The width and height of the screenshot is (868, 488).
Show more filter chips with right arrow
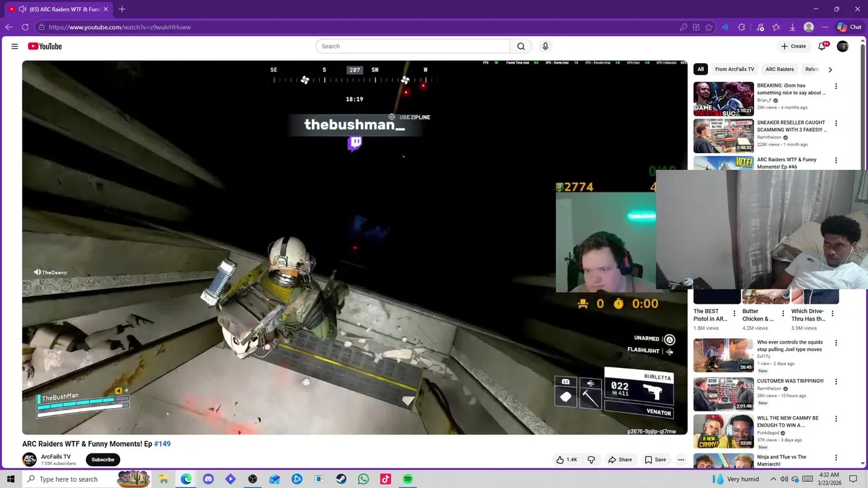click(x=830, y=69)
